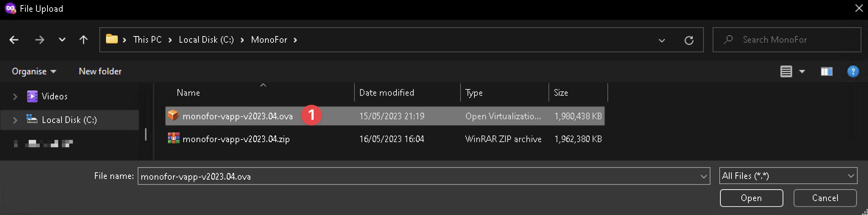Viewport: 868px width, 215px height.
Task: Expand the Videos tree node
Action: (15, 96)
